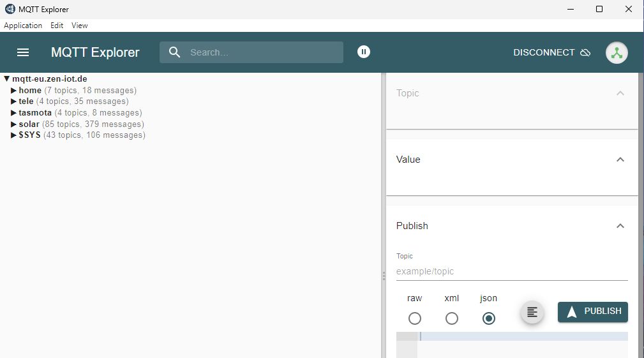644x358 pixels.
Task: Expand the home topic tree node
Action: point(14,91)
